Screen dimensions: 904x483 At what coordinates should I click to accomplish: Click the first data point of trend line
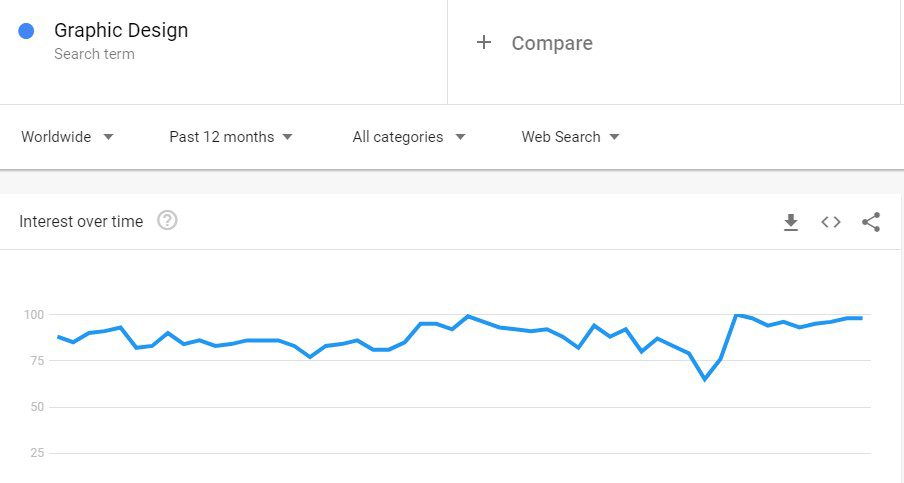(x=58, y=337)
